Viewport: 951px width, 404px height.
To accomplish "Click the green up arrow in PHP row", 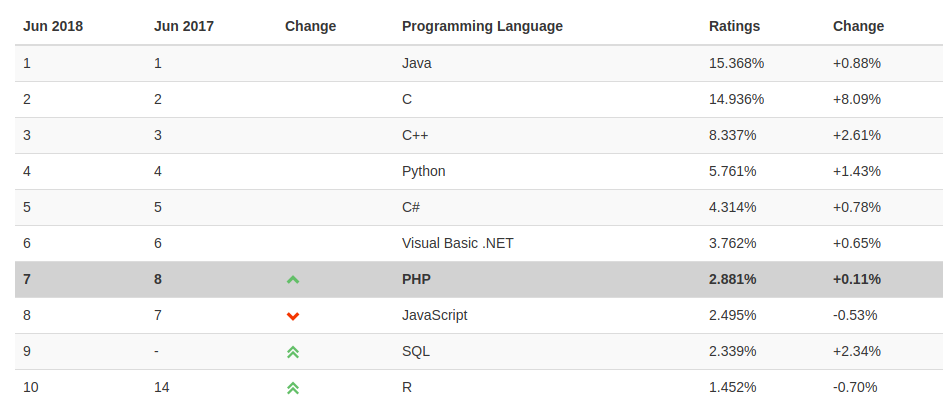I will click(x=293, y=280).
